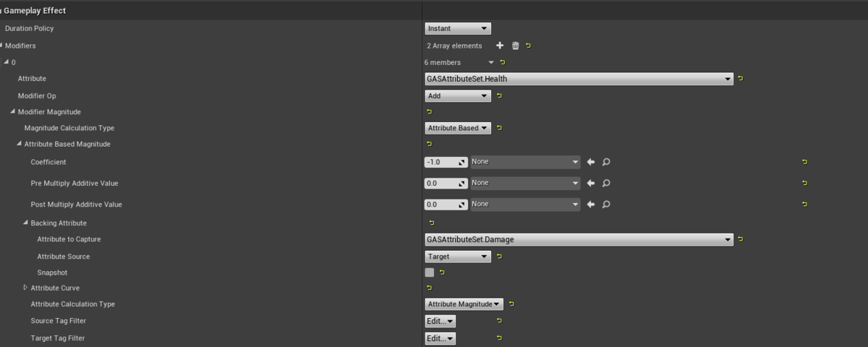
Task: Reset Attribute Calculation Type to default
Action: (511, 304)
